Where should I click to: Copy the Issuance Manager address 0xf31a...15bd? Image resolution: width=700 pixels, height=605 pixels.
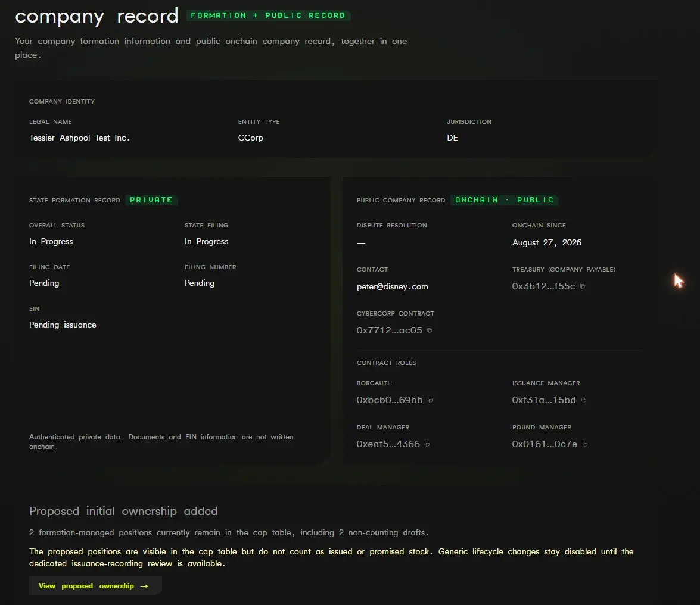(x=583, y=400)
